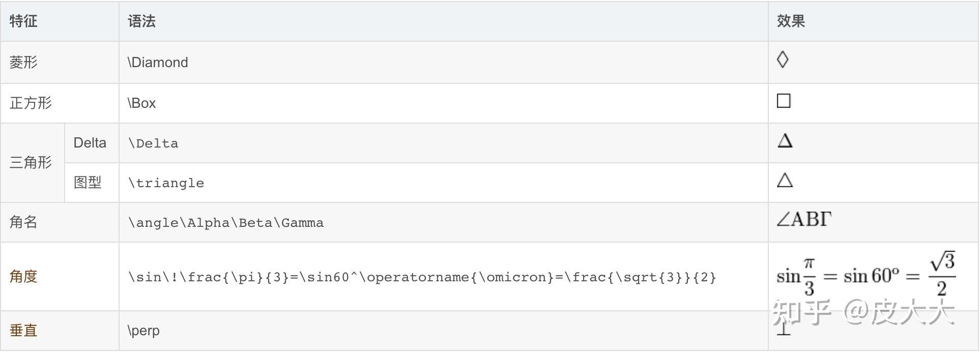Click the sin π/3 rendered formula
The width and height of the screenshot is (980, 352).
[866, 274]
